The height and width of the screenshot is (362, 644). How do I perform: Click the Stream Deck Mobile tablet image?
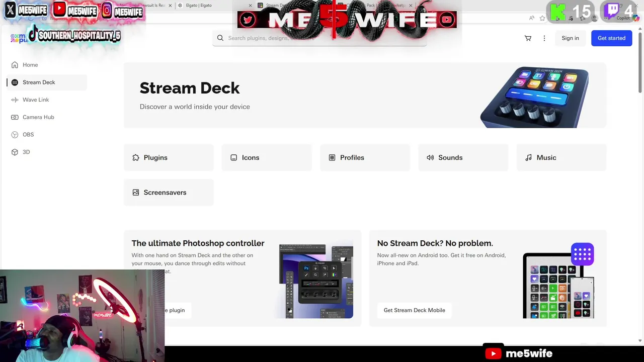[558, 281]
